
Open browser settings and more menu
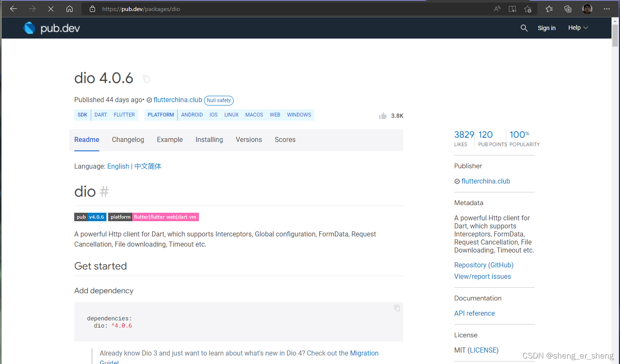[x=607, y=9]
